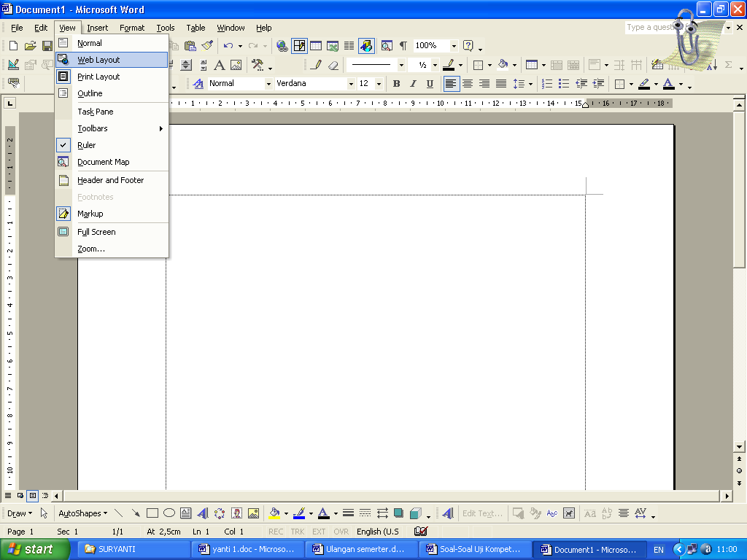Click the Justify alignment icon
The image size is (747, 560).
coord(501,84)
